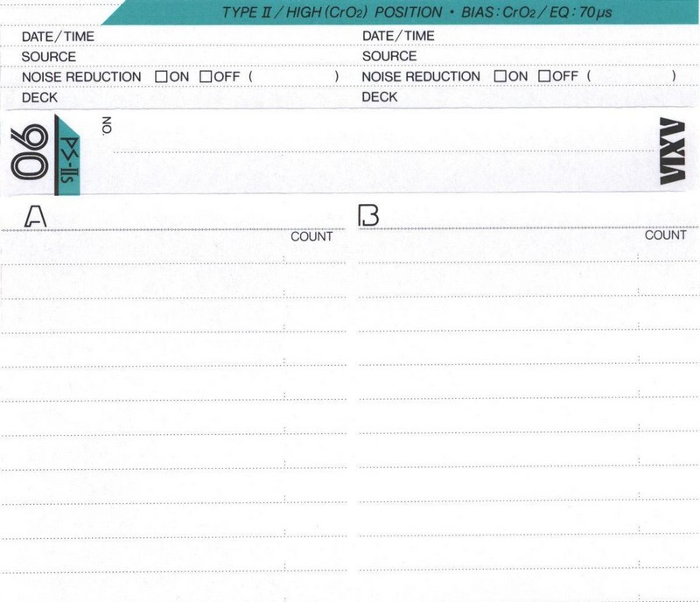Select the side A letter mark
The width and height of the screenshot is (700, 602).
(x=34, y=216)
